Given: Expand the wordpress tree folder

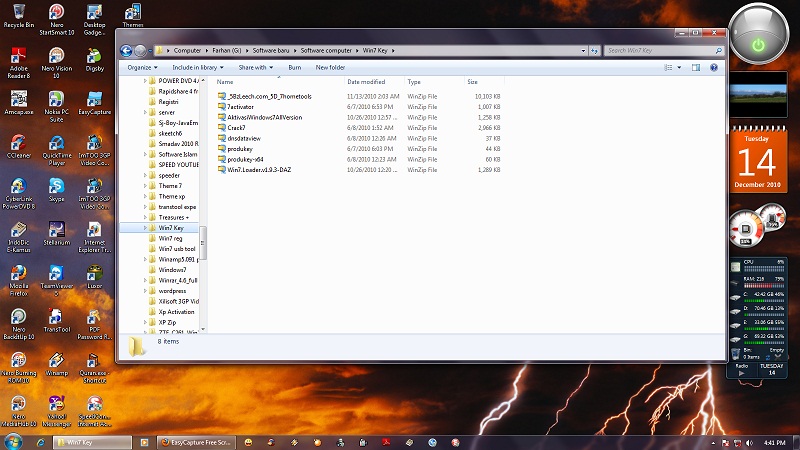Looking at the screenshot, I should 145,291.
